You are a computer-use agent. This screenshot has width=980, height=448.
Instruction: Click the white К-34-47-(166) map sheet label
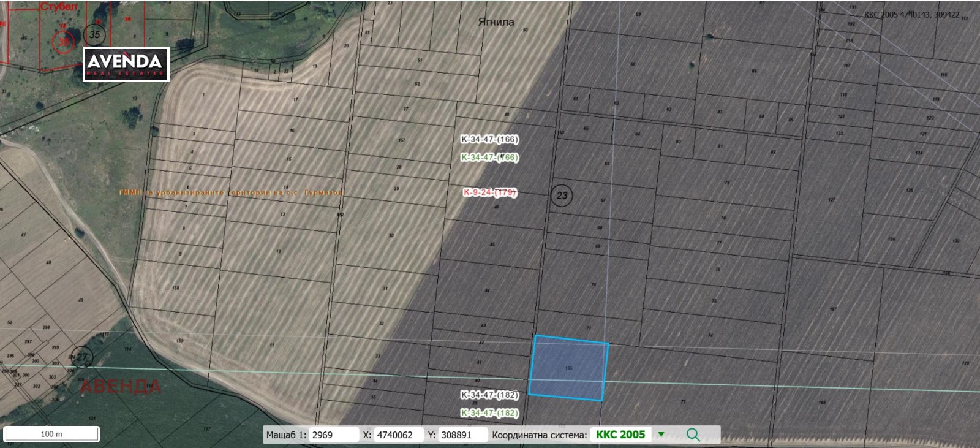tap(490, 139)
